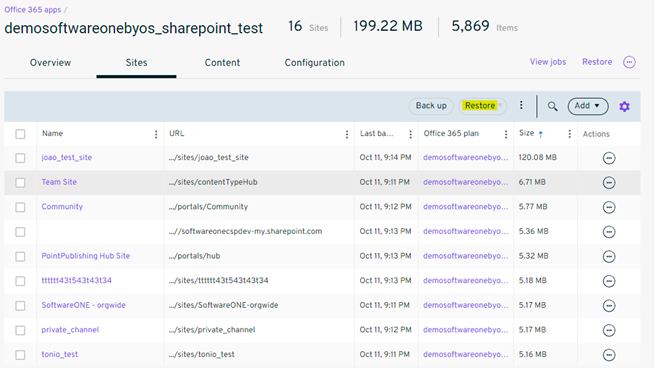Open actions icon for joao_test_site row

click(609, 158)
